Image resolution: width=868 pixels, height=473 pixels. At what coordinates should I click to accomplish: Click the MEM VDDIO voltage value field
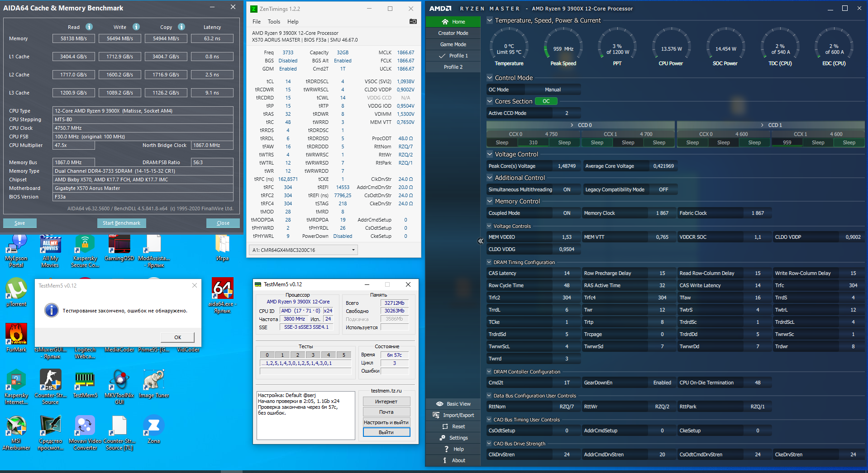coord(567,237)
